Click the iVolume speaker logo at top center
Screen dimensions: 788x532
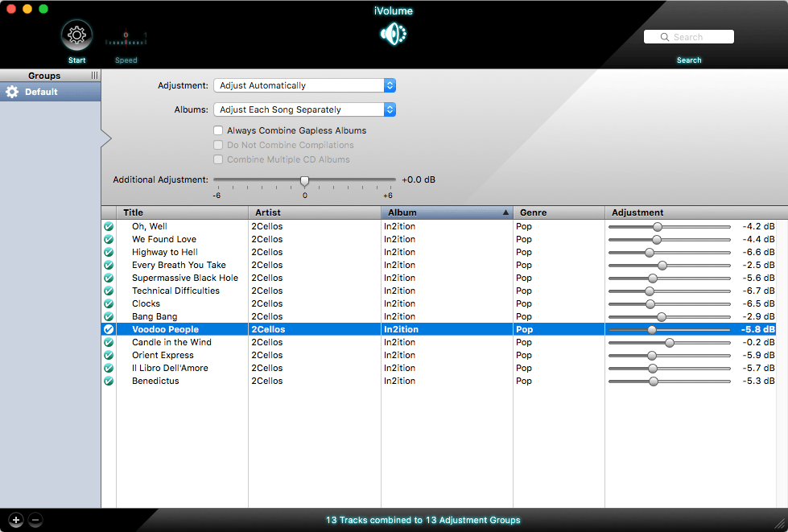393,35
